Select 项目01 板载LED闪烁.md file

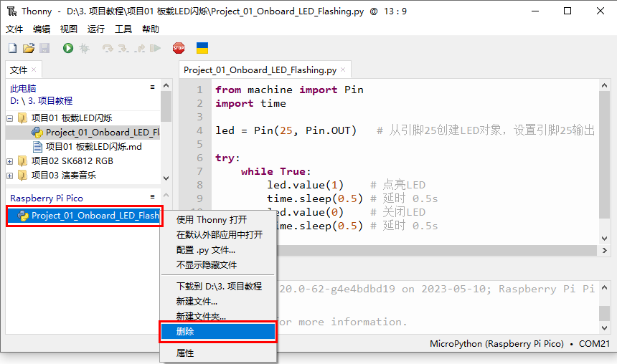(x=94, y=147)
